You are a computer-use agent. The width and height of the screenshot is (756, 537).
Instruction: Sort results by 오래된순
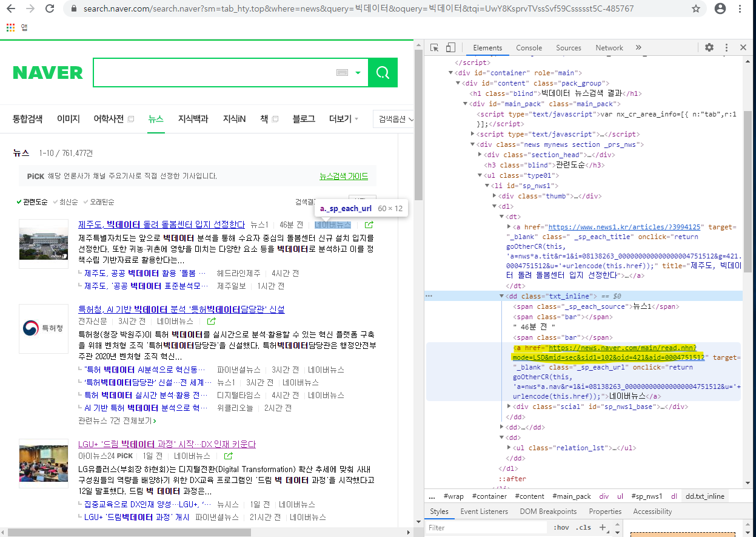click(98, 201)
